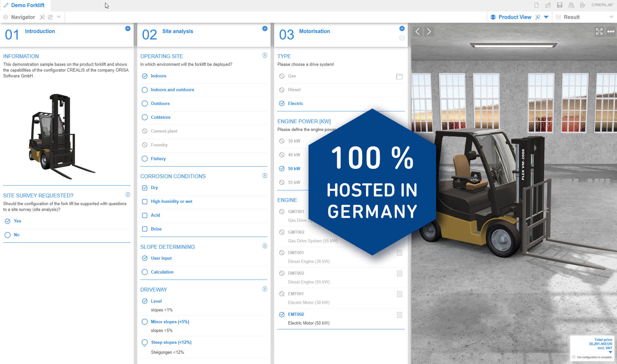Image resolution: width=617 pixels, height=364 pixels.
Task: Open folder icon beside Gas type
Action: click(x=399, y=76)
